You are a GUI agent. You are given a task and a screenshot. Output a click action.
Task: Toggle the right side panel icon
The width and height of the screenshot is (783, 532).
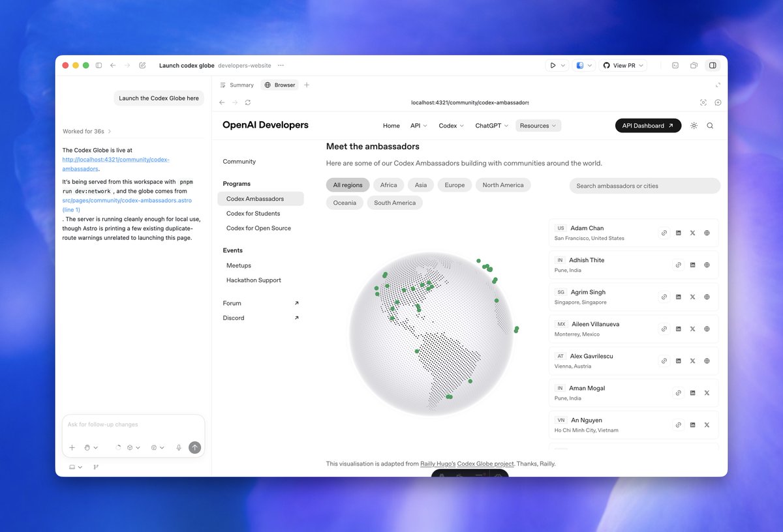(713, 65)
